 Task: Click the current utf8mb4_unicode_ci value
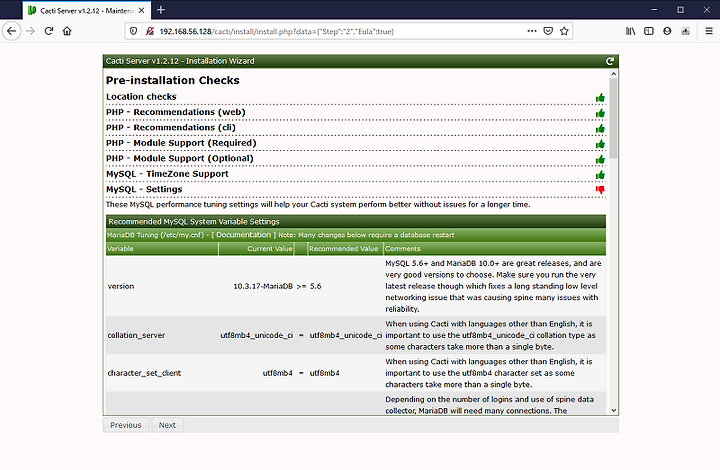(257, 335)
